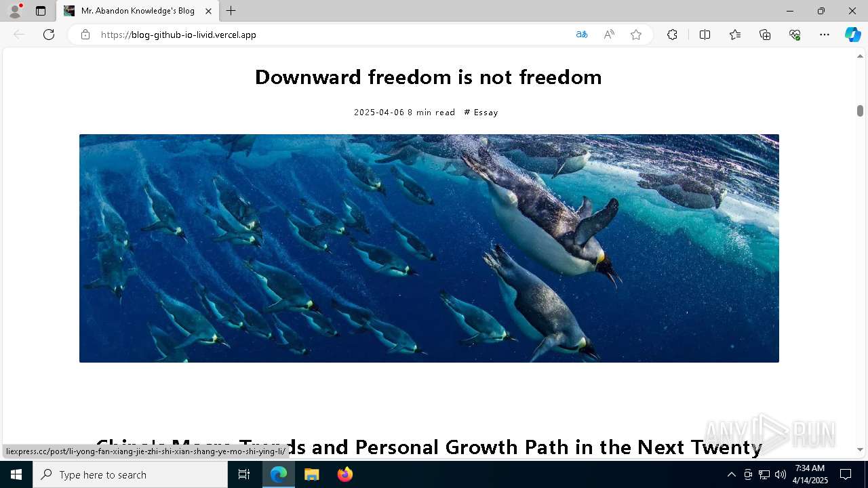Open Microsoft Edge from the taskbar

click(x=279, y=474)
